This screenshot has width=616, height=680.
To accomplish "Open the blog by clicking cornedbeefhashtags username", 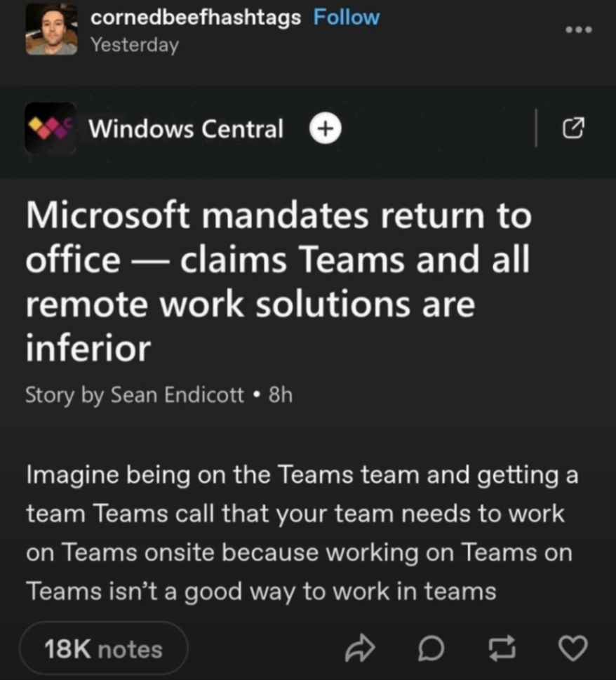I will [x=195, y=17].
